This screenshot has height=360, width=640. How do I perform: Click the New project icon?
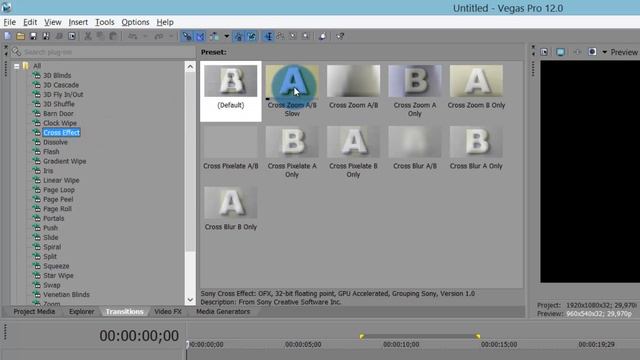click(x=8, y=36)
